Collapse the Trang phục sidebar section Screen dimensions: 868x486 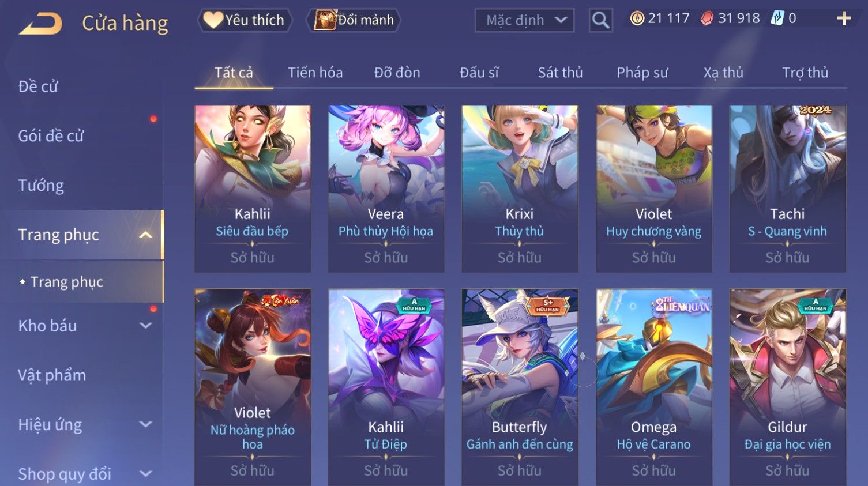coord(146,235)
